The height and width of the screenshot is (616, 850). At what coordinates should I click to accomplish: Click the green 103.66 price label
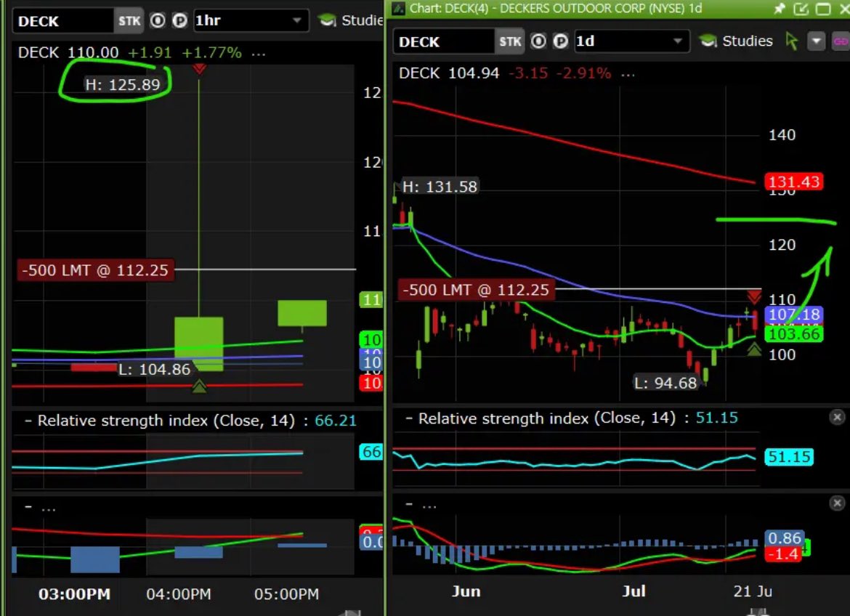(x=793, y=334)
